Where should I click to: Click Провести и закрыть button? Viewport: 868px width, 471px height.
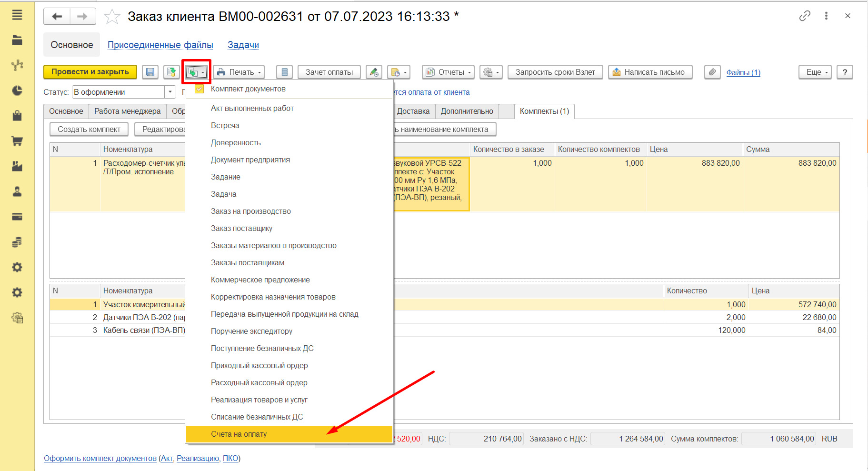click(90, 72)
